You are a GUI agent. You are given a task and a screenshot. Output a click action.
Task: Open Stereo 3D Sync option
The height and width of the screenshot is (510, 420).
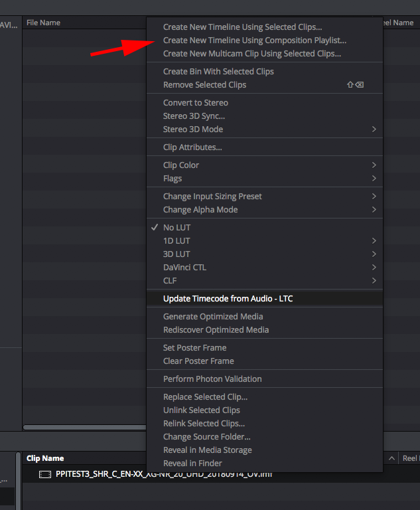coord(265,116)
